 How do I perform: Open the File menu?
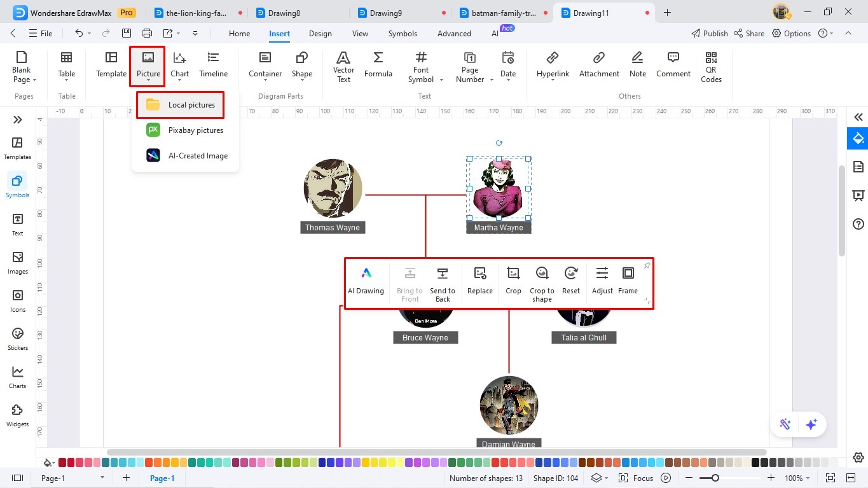tap(41, 33)
